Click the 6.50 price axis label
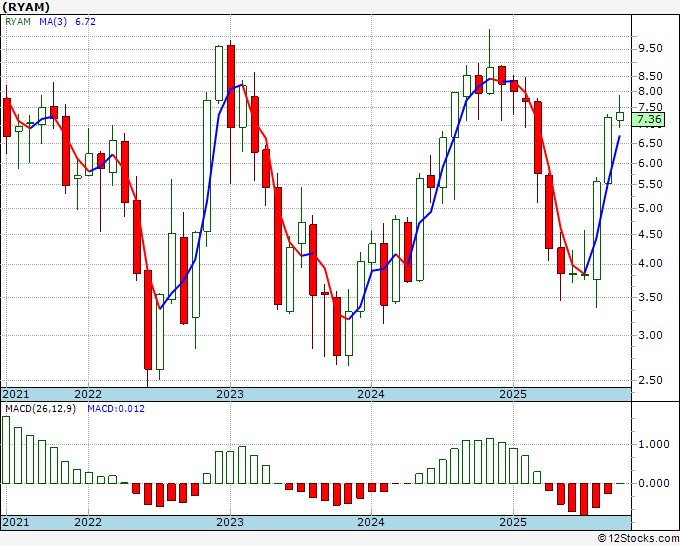Viewport: 680px width, 546px height. pos(650,143)
